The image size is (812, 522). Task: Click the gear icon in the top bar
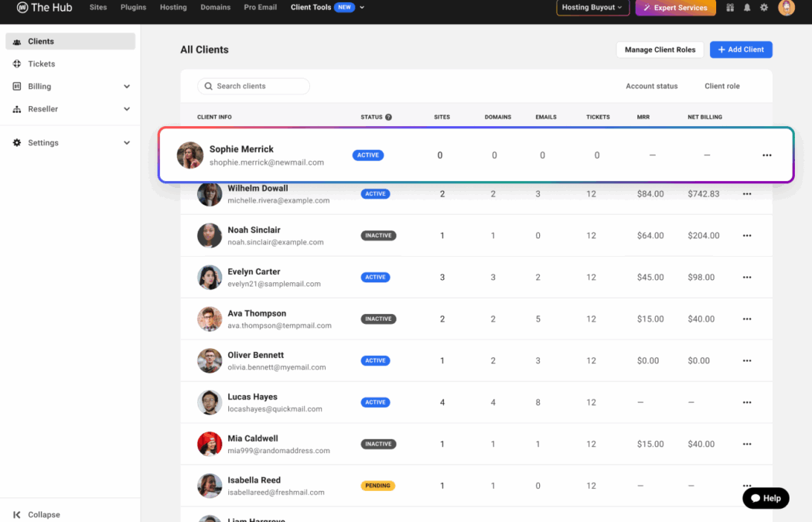click(x=764, y=8)
